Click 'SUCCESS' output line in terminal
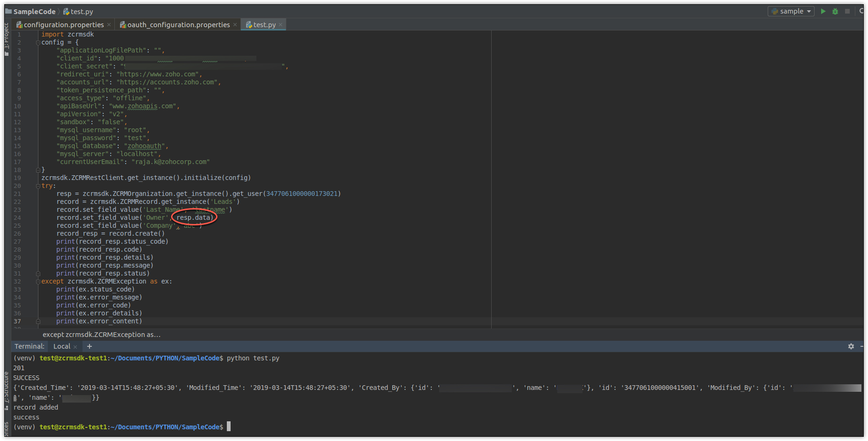Screen dimensions: 868x441 [x=26, y=378]
